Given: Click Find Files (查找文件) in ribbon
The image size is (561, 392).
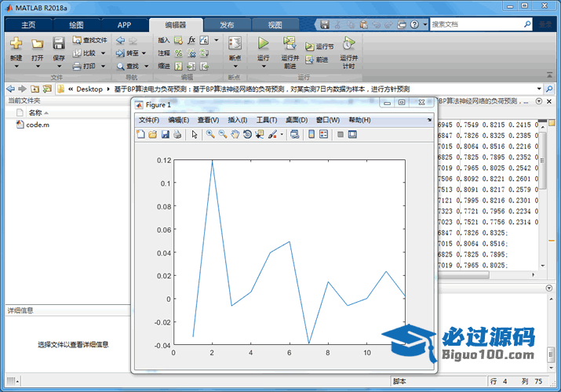Looking at the screenshot, I should (89, 40).
